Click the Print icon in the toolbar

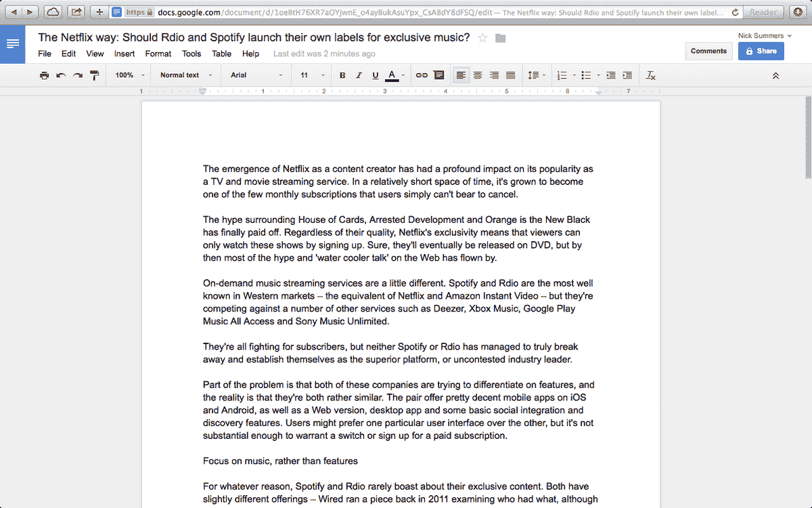(44, 75)
